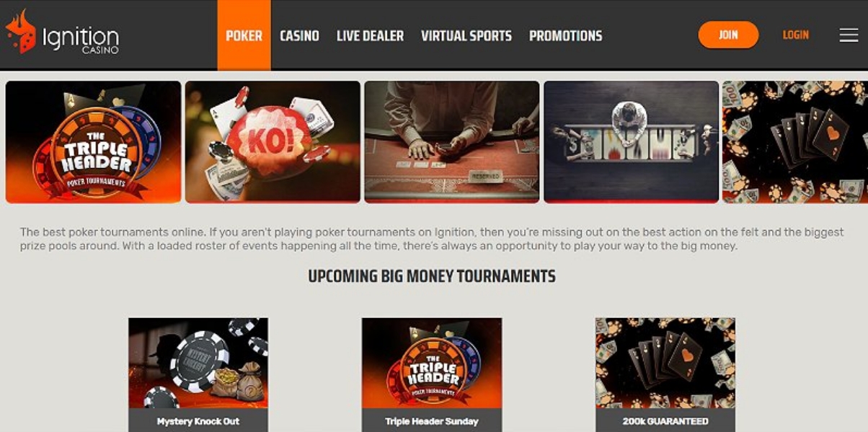
Task: Select the Triple Header Sunday tournament image
Action: tap(432, 363)
